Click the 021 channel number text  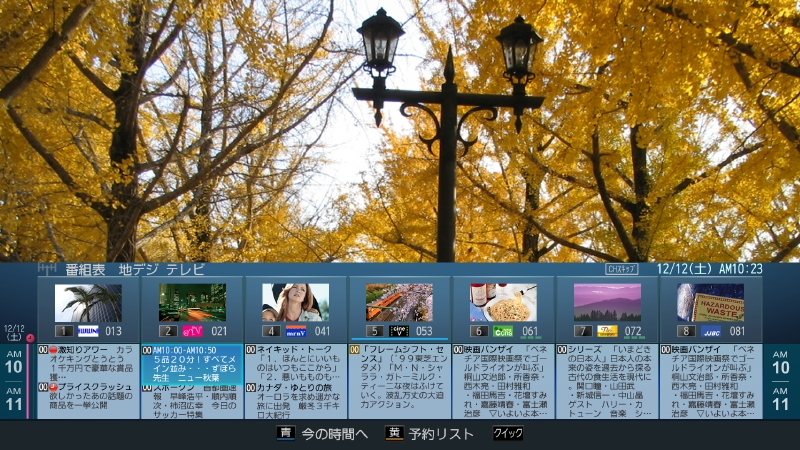point(219,331)
